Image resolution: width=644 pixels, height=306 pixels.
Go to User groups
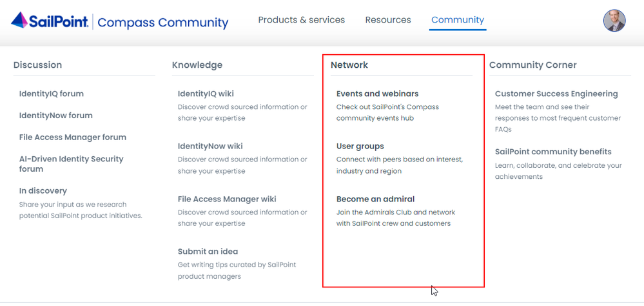360,146
